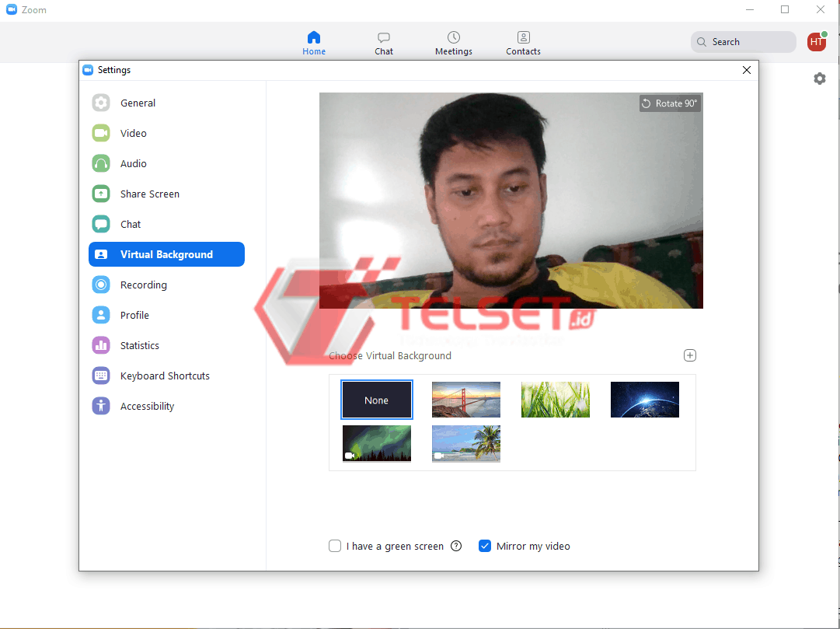840x629 pixels.
Task: Uncheck Mirror my video
Action: point(485,546)
